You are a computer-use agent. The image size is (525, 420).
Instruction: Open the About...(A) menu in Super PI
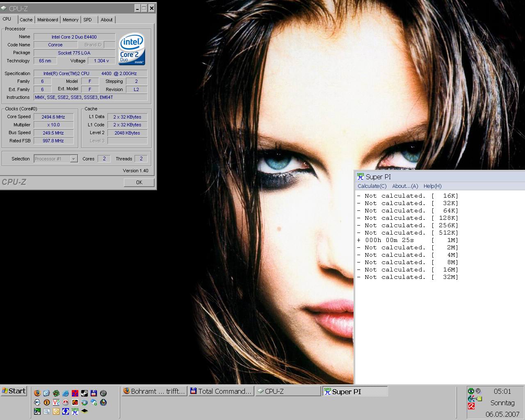coord(405,186)
